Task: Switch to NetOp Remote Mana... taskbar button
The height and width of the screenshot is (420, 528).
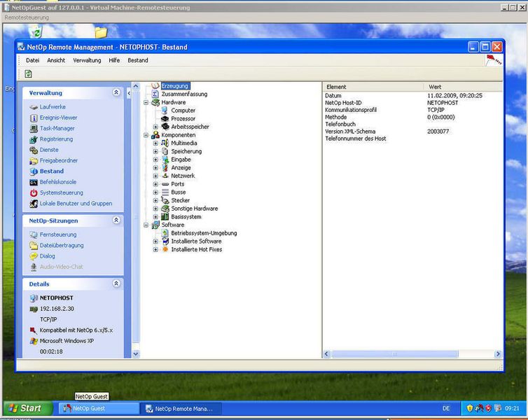Action: click(181, 409)
